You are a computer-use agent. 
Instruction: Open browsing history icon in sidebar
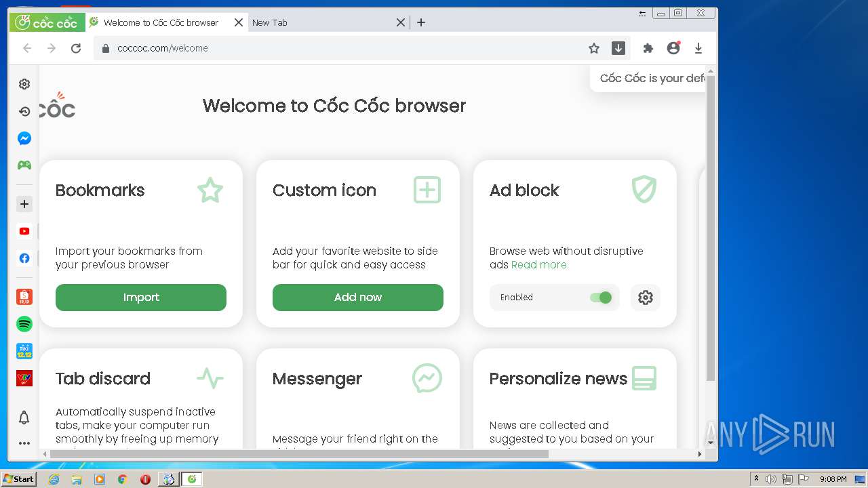click(x=24, y=111)
